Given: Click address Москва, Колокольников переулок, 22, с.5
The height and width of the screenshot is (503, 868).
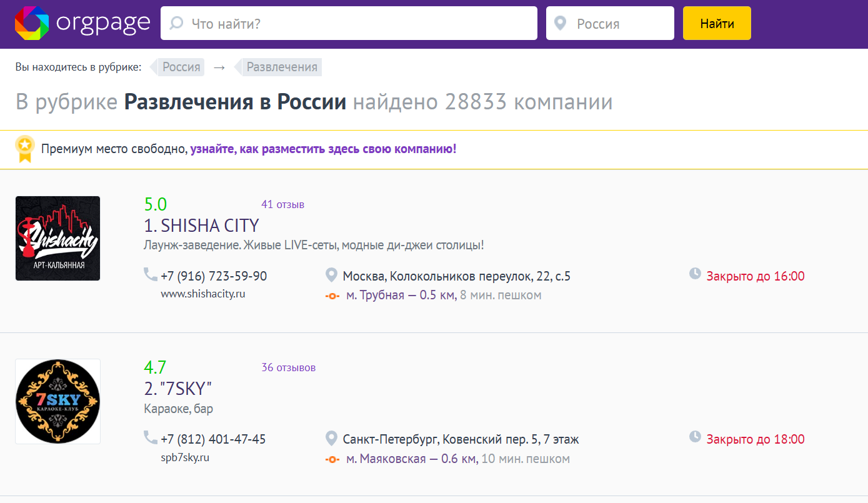Looking at the screenshot, I should pos(457,276).
